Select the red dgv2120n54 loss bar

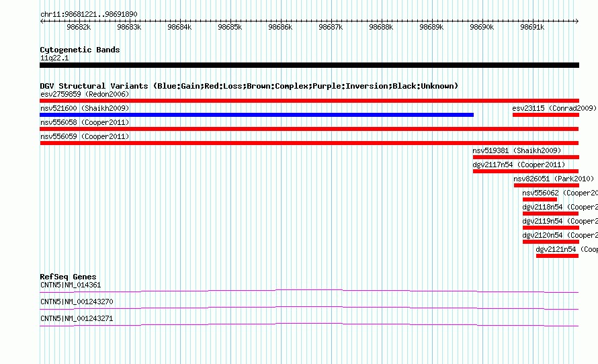coord(551,242)
